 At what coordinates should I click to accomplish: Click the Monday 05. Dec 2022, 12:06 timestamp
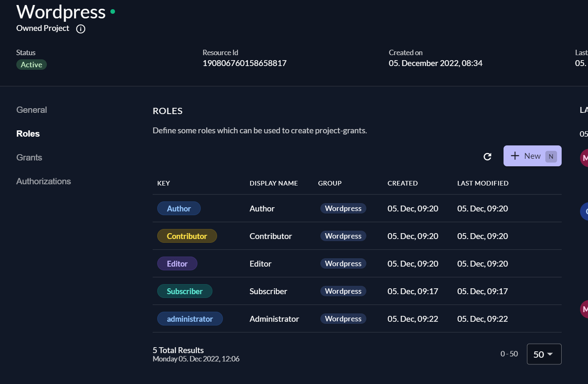tap(196, 359)
